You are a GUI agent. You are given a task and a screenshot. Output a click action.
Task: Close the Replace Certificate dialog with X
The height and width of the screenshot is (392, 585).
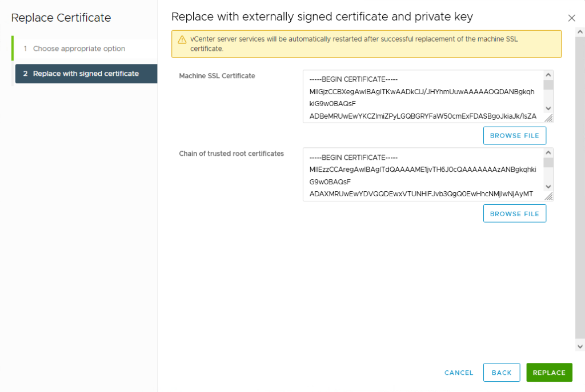pyautogui.click(x=571, y=18)
